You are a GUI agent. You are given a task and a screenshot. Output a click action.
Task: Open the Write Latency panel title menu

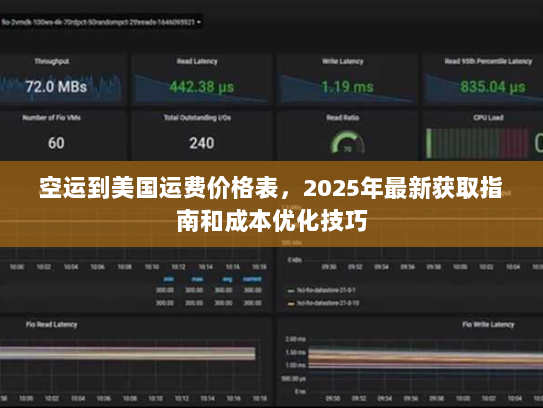click(342, 61)
